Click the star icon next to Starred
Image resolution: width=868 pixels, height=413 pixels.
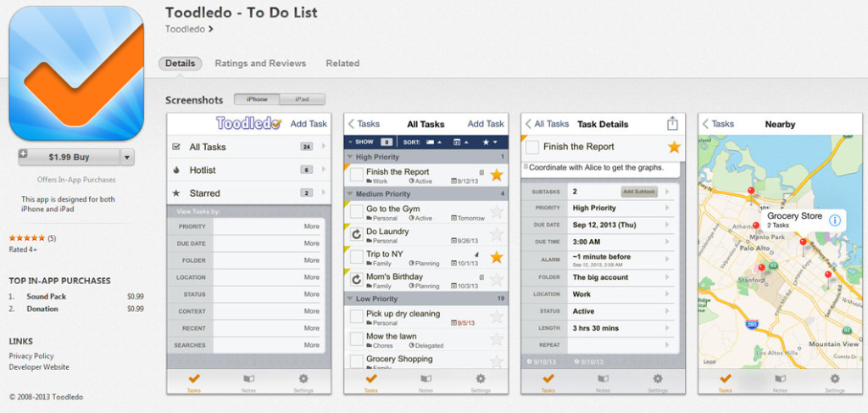point(176,193)
